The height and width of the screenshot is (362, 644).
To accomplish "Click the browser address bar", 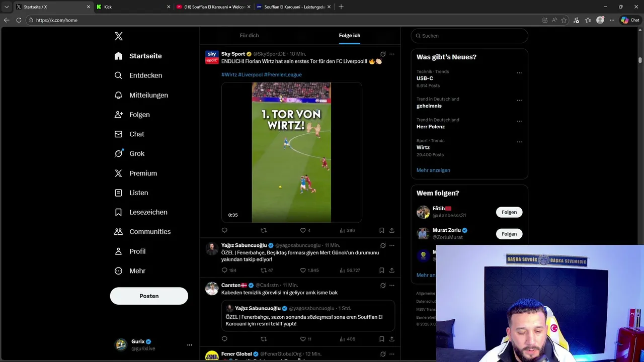I will click(x=282, y=20).
